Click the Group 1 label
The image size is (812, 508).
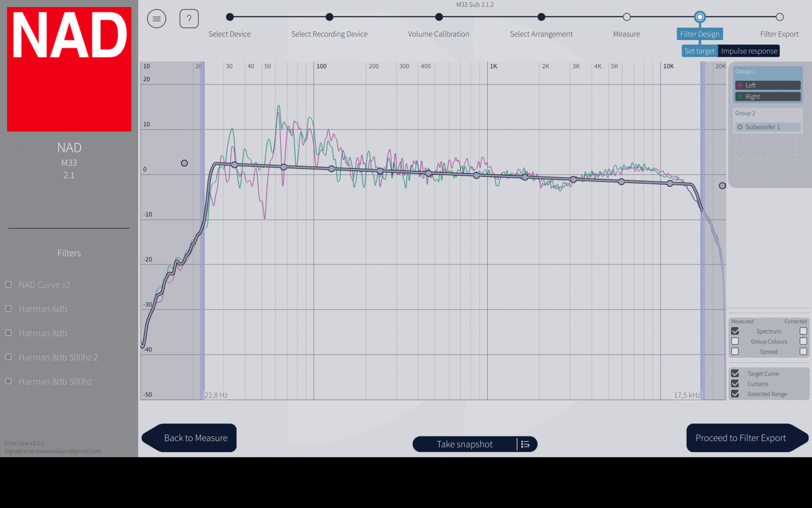coord(745,71)
